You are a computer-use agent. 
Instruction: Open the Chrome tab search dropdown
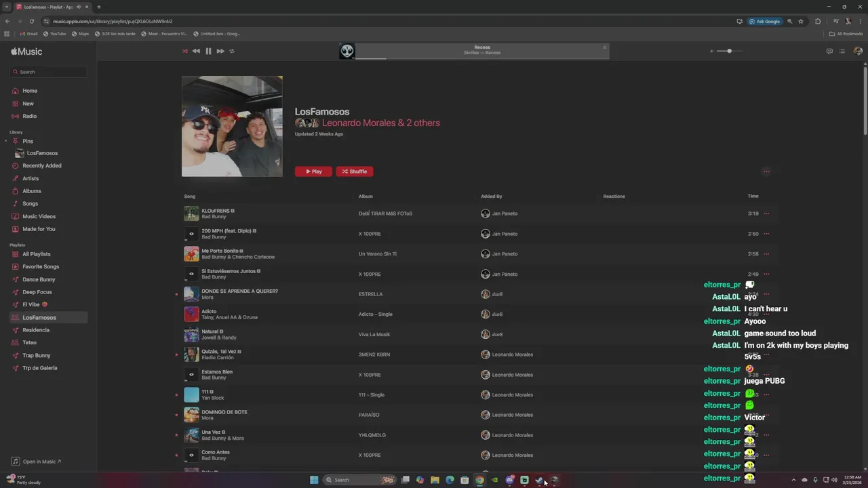coord(7,7)
